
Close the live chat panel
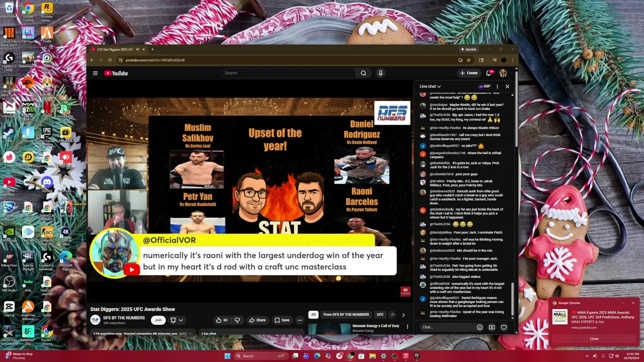507,86
